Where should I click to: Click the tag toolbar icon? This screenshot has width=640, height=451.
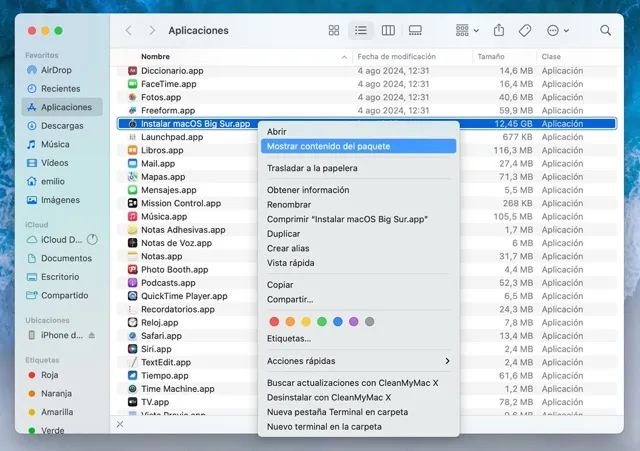(525, 30)
